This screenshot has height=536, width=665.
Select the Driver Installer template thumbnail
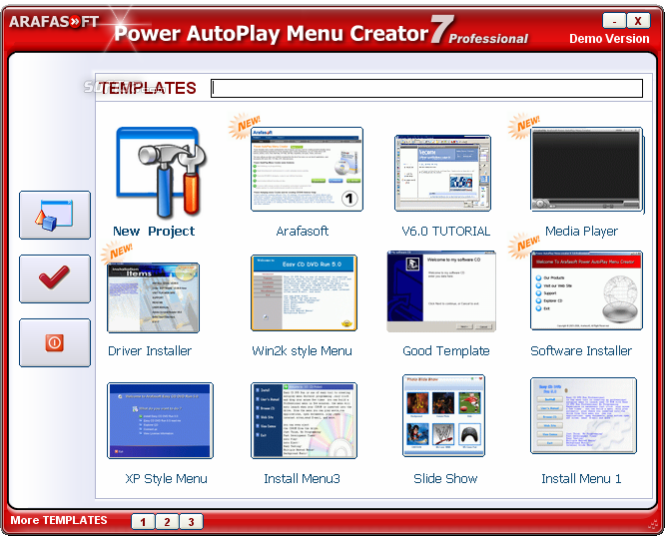pos(153,298)
